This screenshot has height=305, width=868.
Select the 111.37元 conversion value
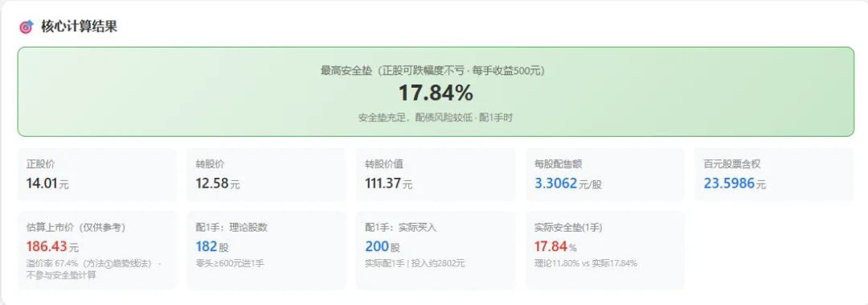click(389, 183)
